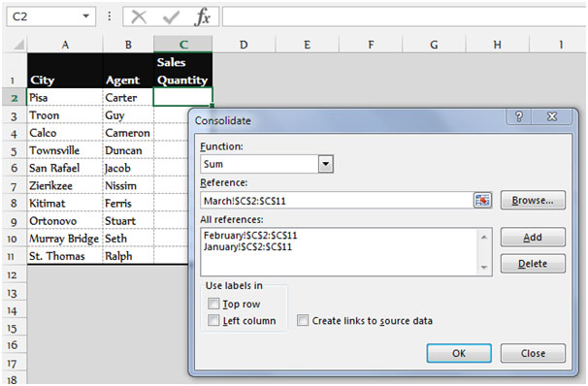Click agent cell Ferris
This screenshot has width=588, height=386.
pos(128,203)
